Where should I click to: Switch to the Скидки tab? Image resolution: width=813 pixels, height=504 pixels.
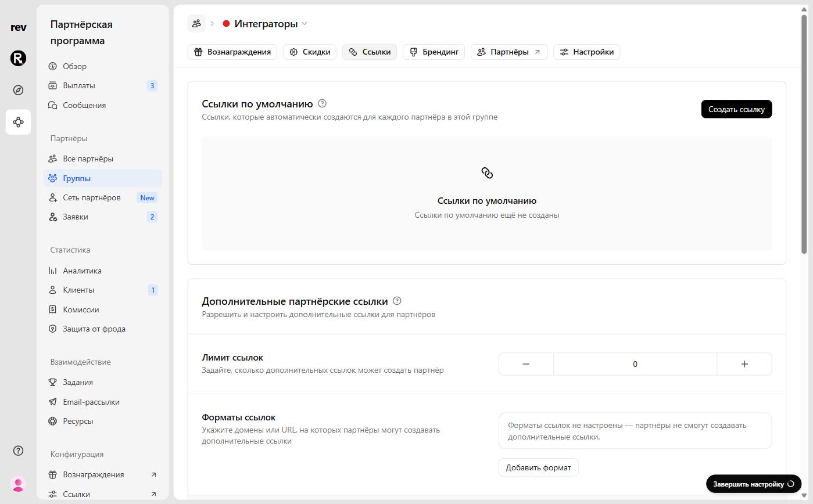310,52
